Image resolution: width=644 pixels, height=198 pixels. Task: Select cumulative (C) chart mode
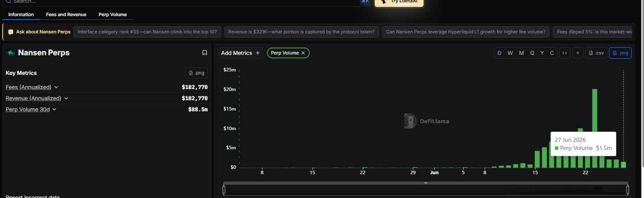click(552, 53)
